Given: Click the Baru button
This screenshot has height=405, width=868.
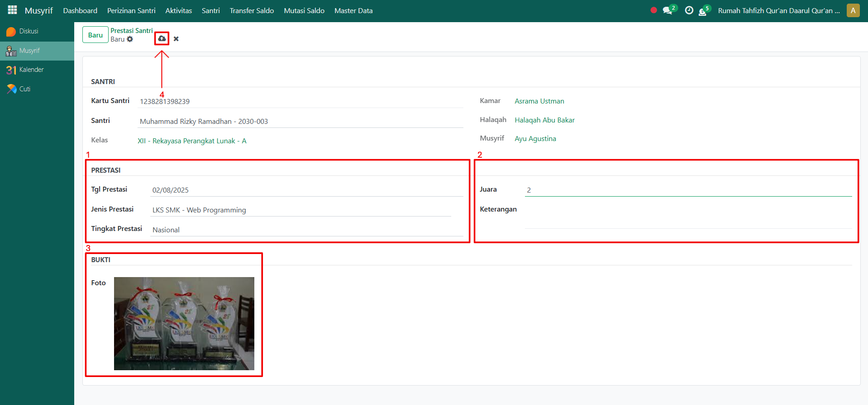Looking at the screenshot, I should [95, 35].
